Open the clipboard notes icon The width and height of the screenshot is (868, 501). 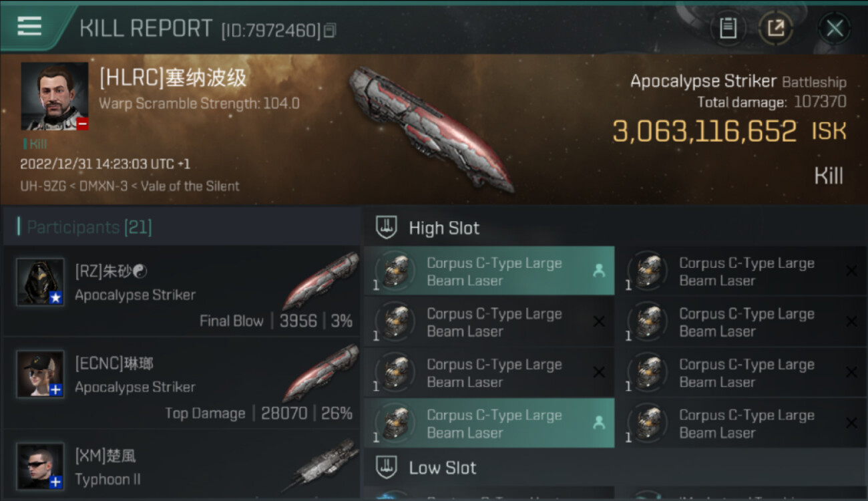728,28
